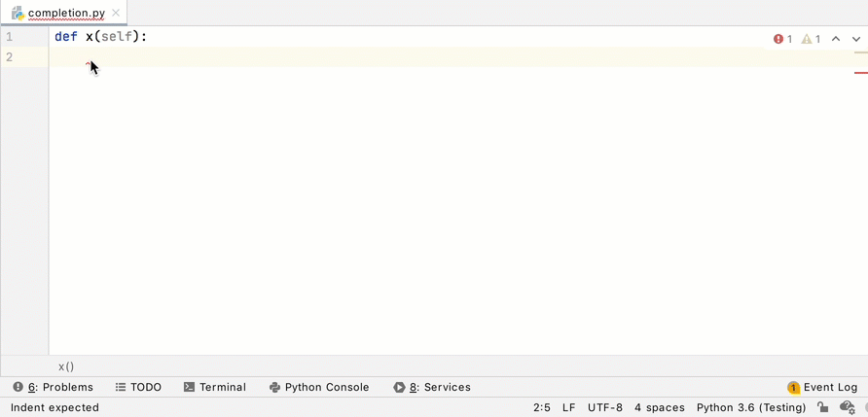
Task: Close the completion.py editor tab
Action: point(117,14)
